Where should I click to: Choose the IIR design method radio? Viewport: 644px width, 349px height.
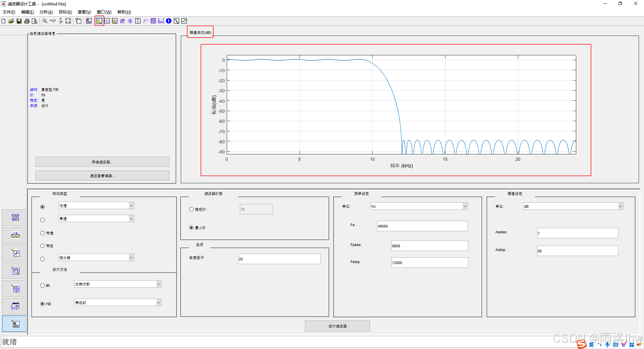point(42,286)
